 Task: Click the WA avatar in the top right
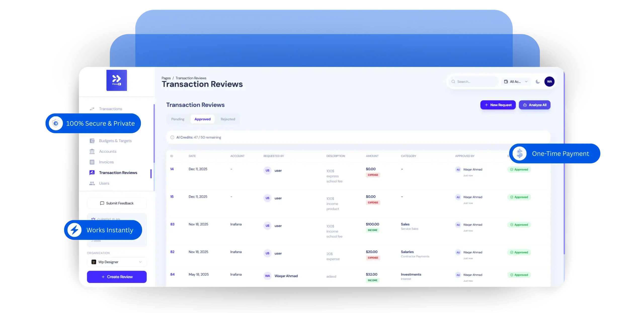[550, 82]
